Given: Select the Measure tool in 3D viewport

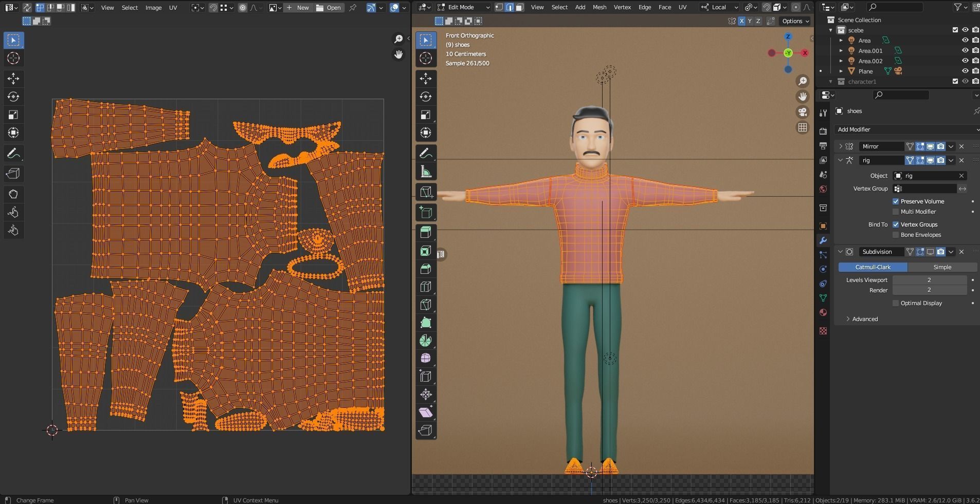Looking at the screenshot, I should pos(426,172).
